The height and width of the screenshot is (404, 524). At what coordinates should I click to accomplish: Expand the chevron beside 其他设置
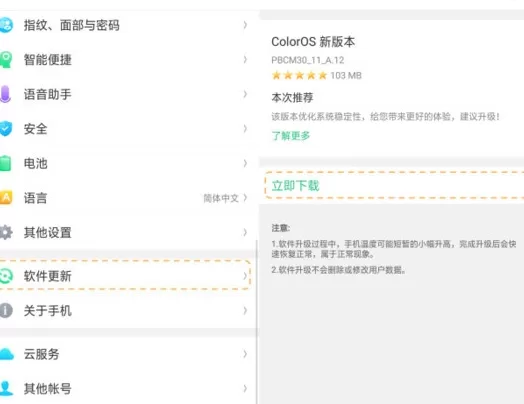(x=245, y=232)
